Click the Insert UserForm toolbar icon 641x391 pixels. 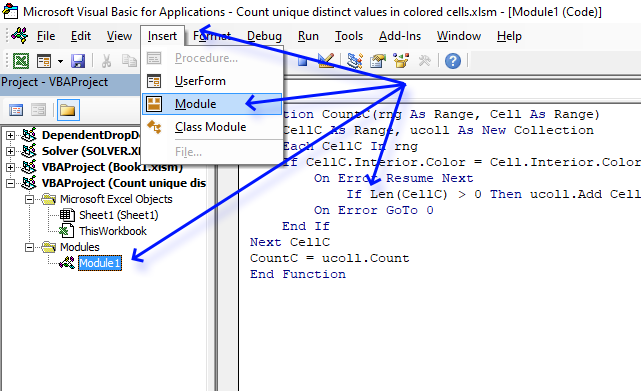coord(44,61)
